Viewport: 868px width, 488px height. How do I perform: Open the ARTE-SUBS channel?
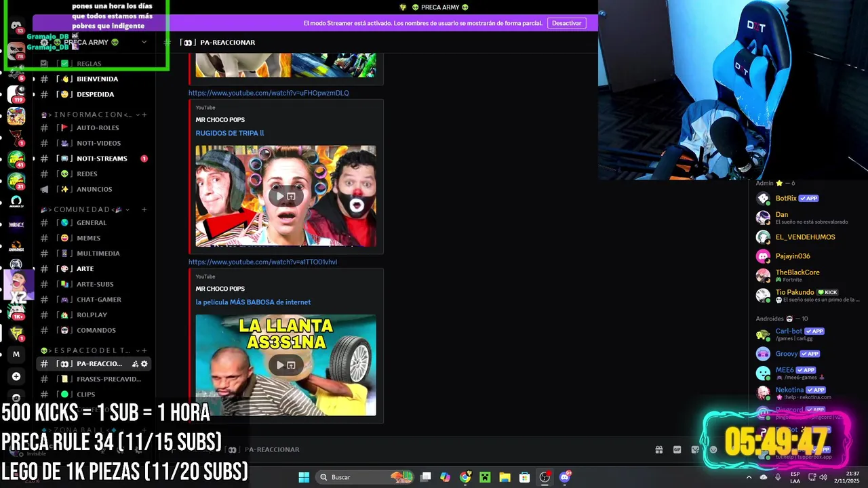click(94, 284)
